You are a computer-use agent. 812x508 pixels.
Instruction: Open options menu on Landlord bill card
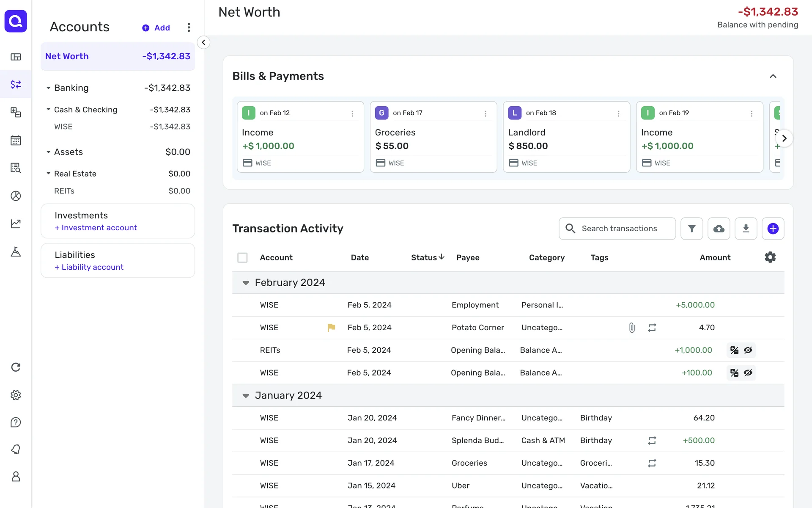point(618,113)
